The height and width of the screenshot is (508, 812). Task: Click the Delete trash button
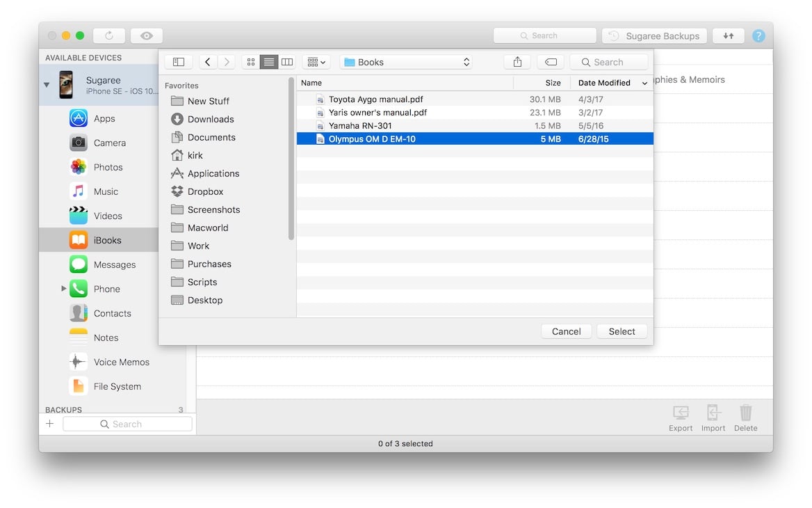point(746,418)
